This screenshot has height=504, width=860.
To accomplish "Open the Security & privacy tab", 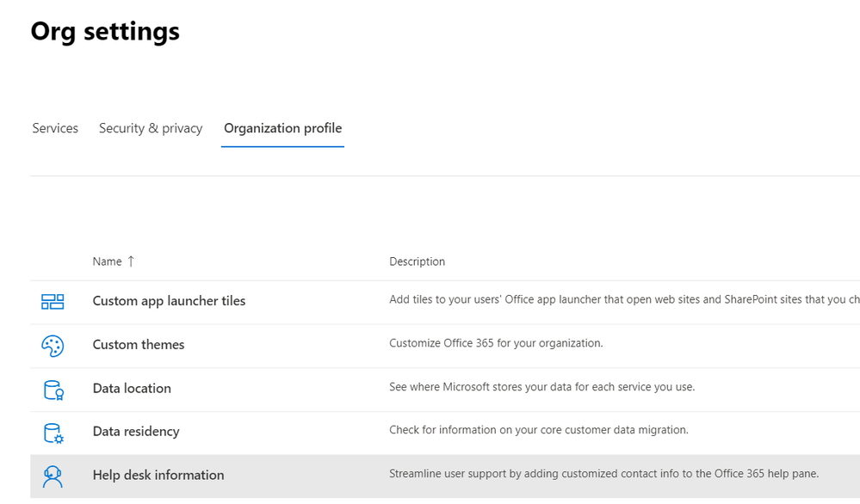I will (151, 128).
